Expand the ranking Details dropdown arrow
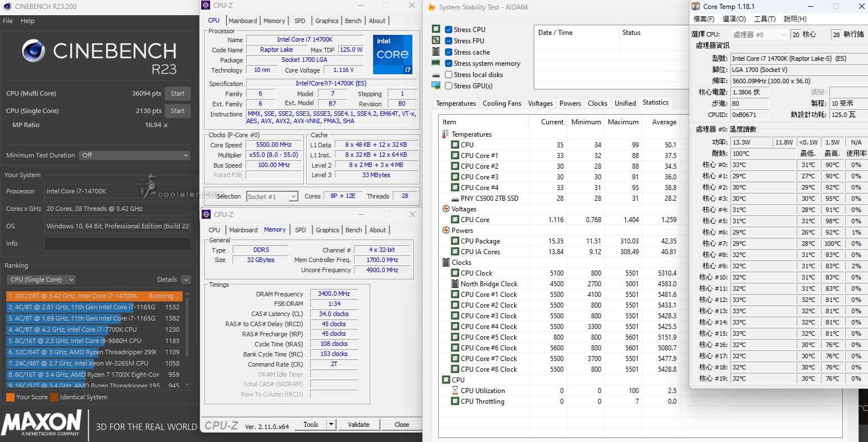868x442 pixels. coord(186,279)
